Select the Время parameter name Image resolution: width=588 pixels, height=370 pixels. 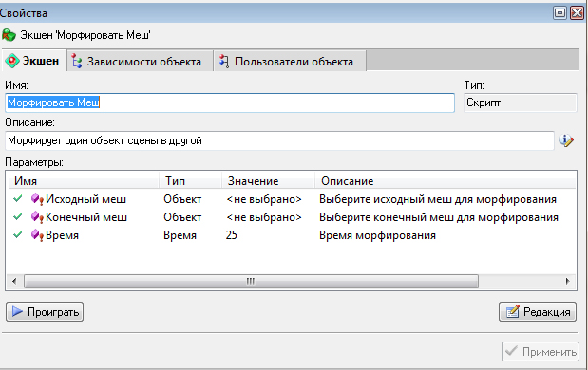coord(63,235)
